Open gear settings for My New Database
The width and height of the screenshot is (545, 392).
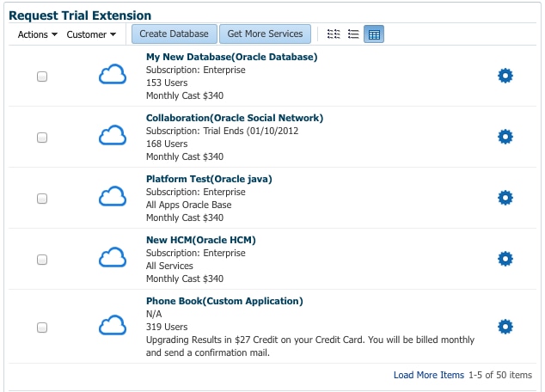505,76
